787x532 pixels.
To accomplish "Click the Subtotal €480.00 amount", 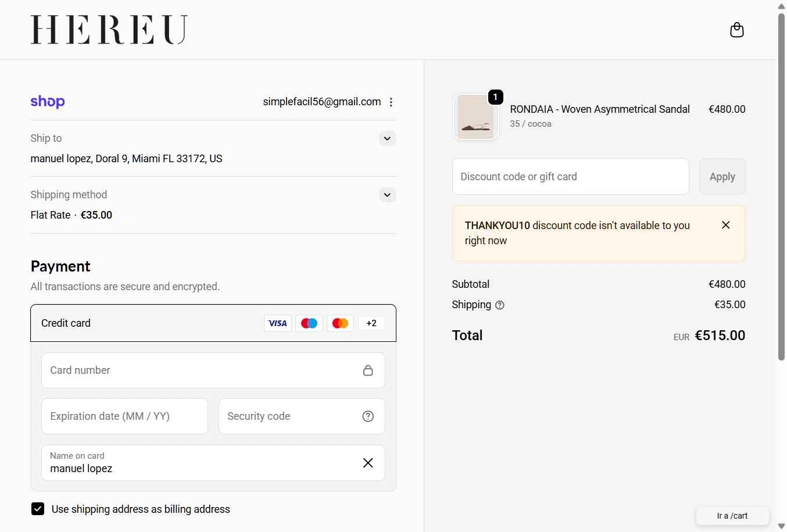I will point(727,284).
